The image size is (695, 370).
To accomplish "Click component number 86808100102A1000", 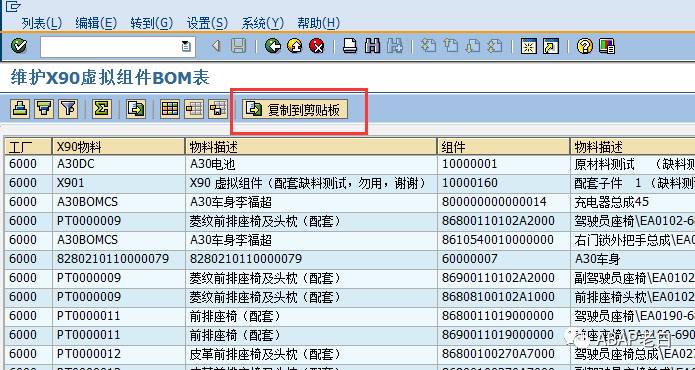I will click(498, 297).
